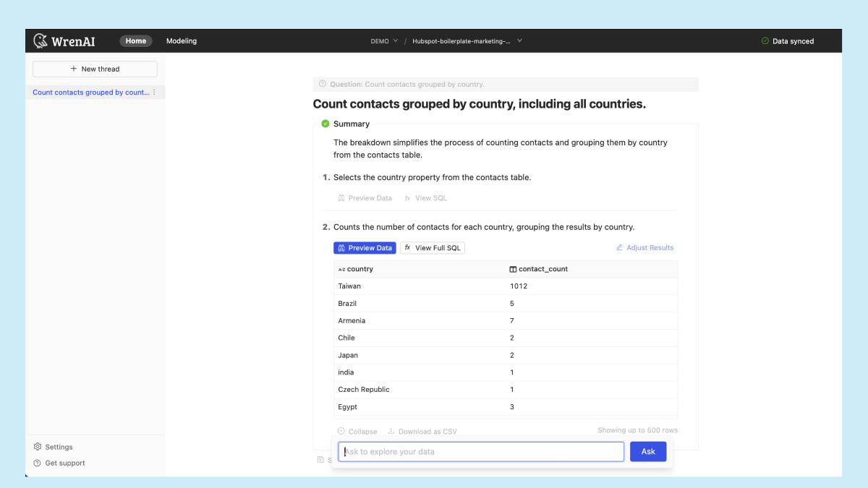Click View SQL under step 1
868x488 pixels.
coord(425,198)
